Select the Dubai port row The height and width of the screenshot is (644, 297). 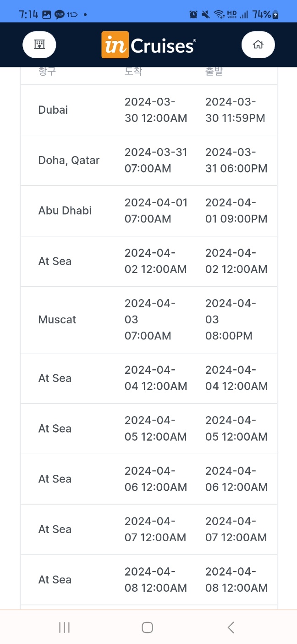point(149,110)
